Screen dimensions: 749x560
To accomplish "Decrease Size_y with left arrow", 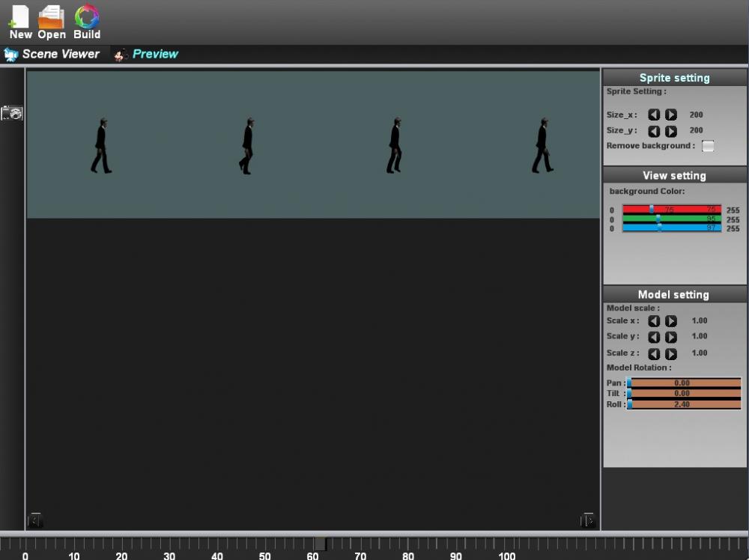I will click(x=654, y=131).
